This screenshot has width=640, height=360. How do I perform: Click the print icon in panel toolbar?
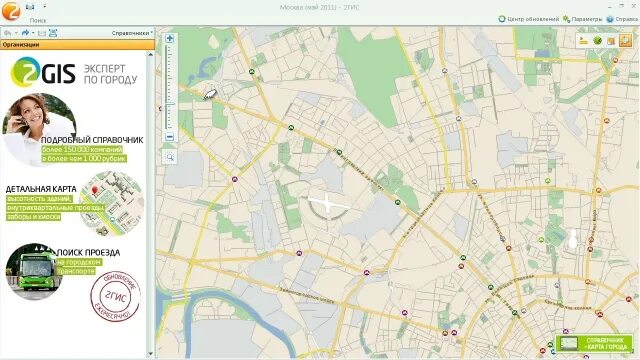pyautogui.click(x=53, y=33)
